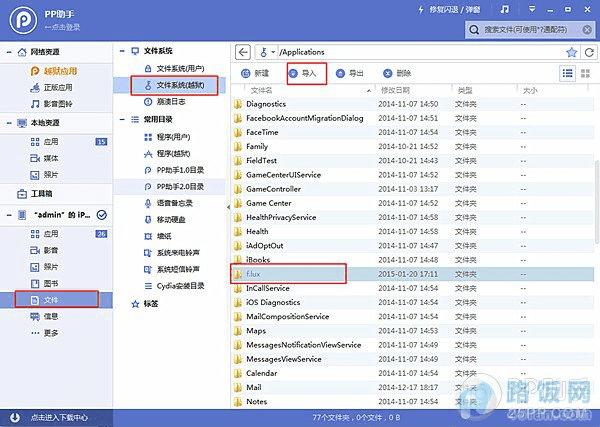600x427 pixels.
Task: Click 修复闪退 / 弹窗 lightning button
Action: click(x=449, y=9)
